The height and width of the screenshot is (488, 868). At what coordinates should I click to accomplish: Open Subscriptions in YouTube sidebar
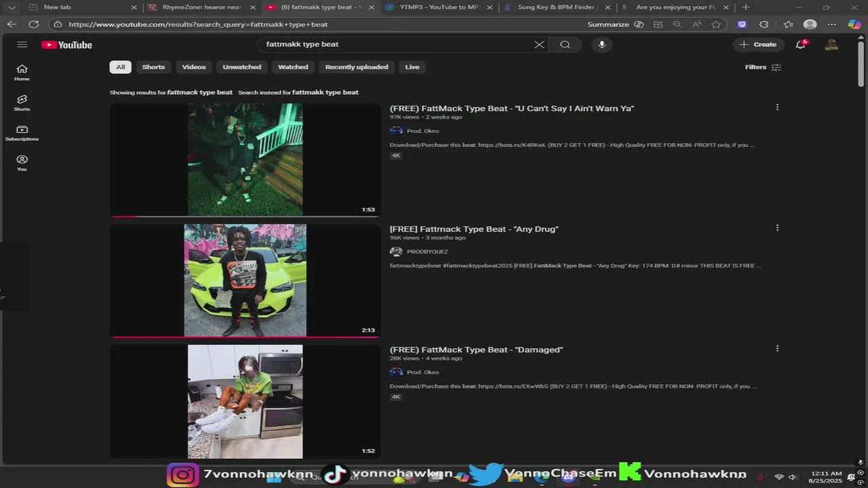pyautogui.click(x=22, y=133)
